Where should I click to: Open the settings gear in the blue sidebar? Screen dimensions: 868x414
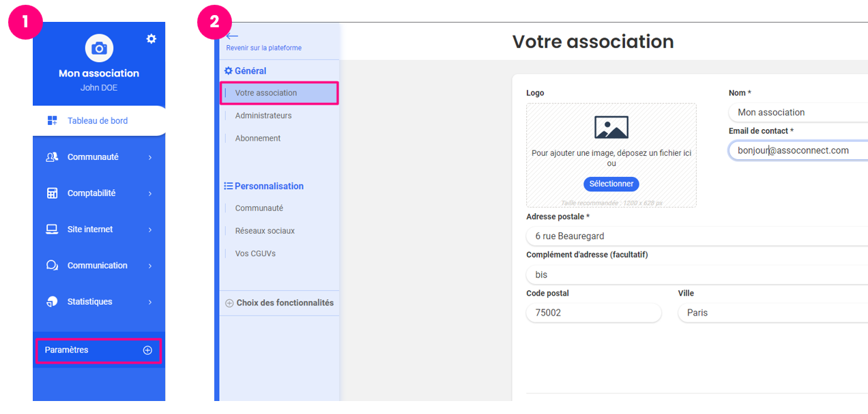tap(151, 39)
